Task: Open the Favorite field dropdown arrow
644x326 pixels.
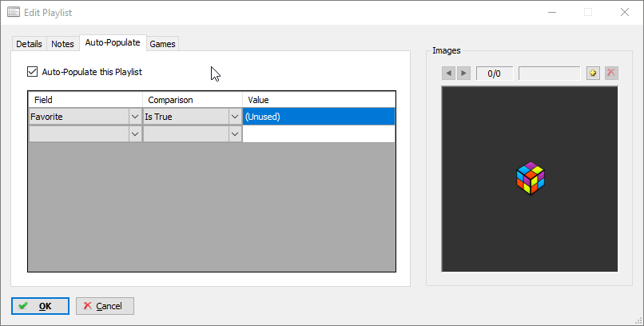Action: (x=135, y=117)
